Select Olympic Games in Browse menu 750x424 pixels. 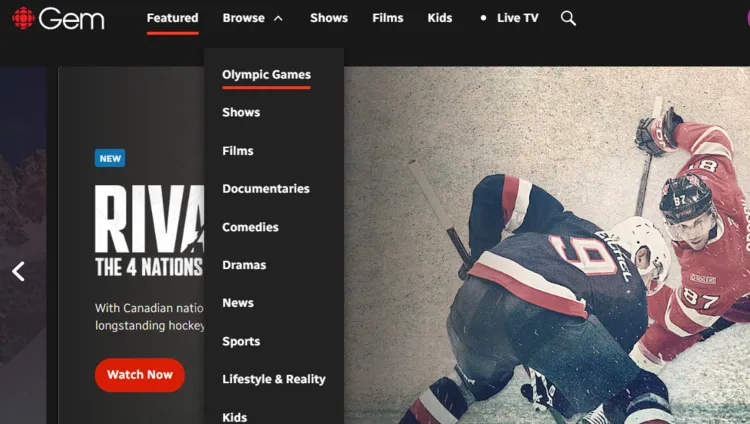[266, 75]
